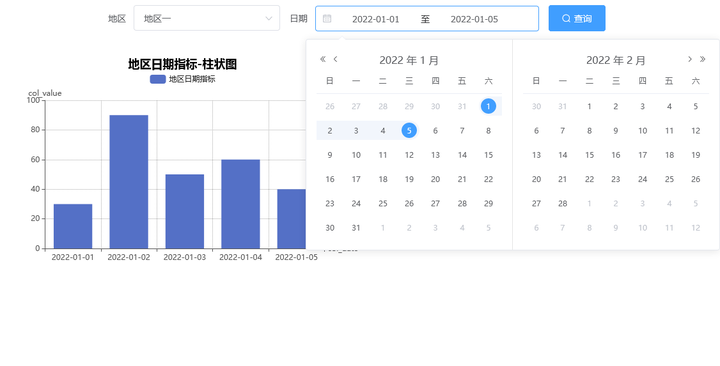Click the bar for 2022-01-04
720x366 pixels.
pos(241,204)
